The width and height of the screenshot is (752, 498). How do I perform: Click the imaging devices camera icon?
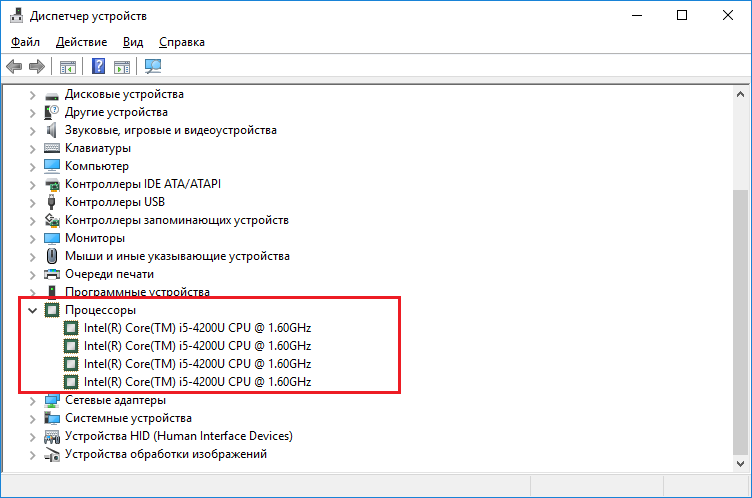[52, 454]
